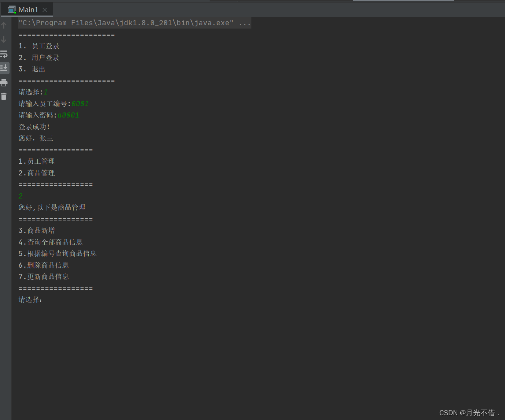Click the line '3.商品新增'
Viewport: 505px width, 420px height.
[x=37, y=231]
